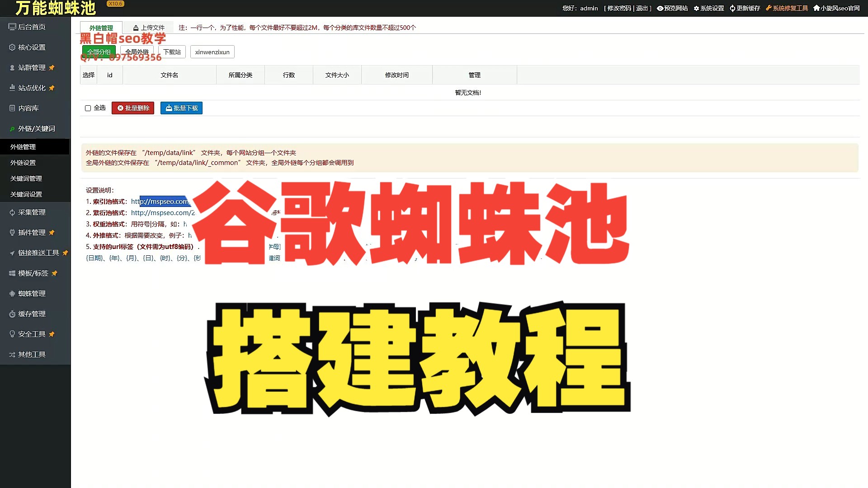Open 后台首页 in the sidebar
Screen dimensions: 868x488
[32, 27]
